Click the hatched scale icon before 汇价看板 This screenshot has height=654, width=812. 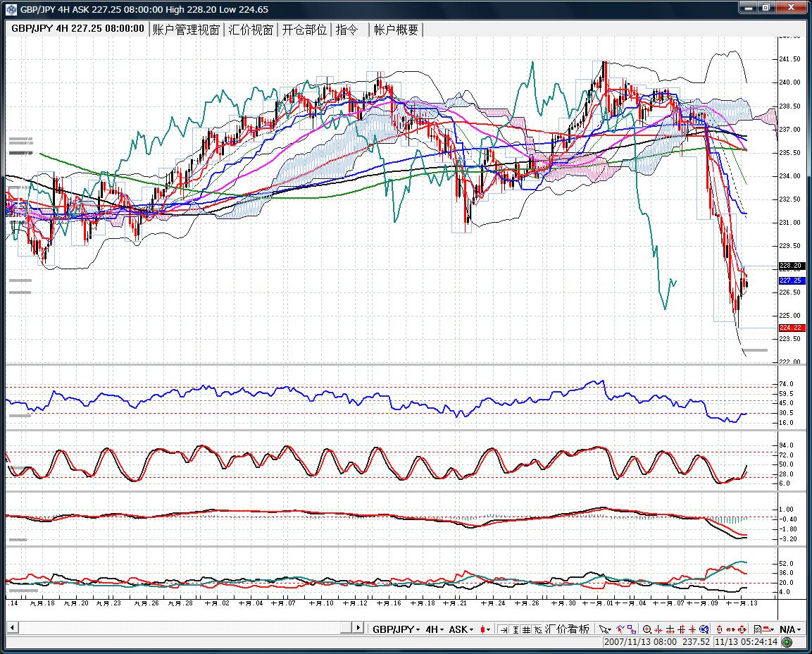pyautogui.click(x=537, y=629)
